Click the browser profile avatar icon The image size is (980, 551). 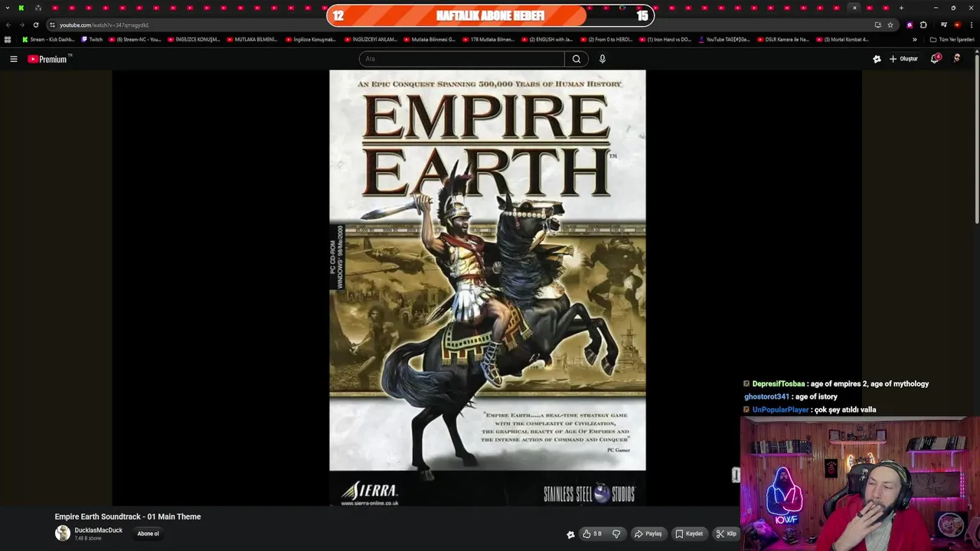tap(957, 24)
